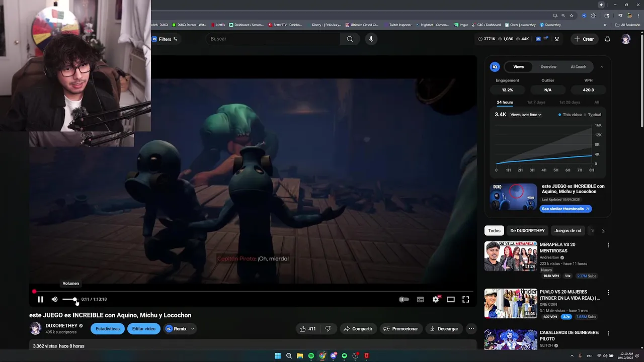Click Editar video button
The width and height of the screenshot is (644, 362).
click(x=144, y=329)
